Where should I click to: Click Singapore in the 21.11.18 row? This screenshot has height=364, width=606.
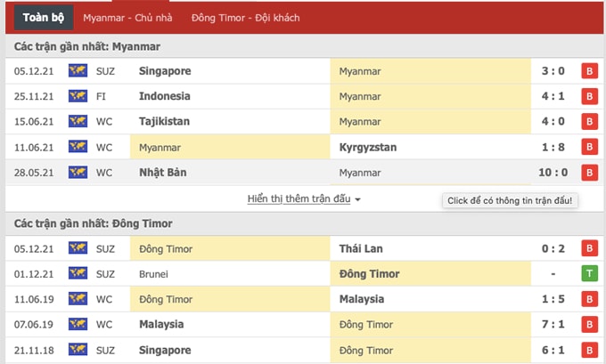coord(165,350)
